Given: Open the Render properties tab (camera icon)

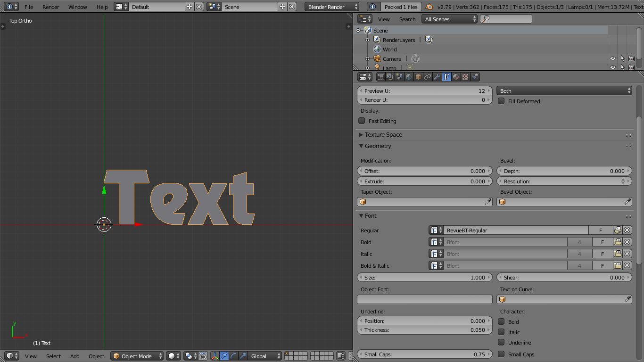Looking at the screenshot, I should click(381, 77).
